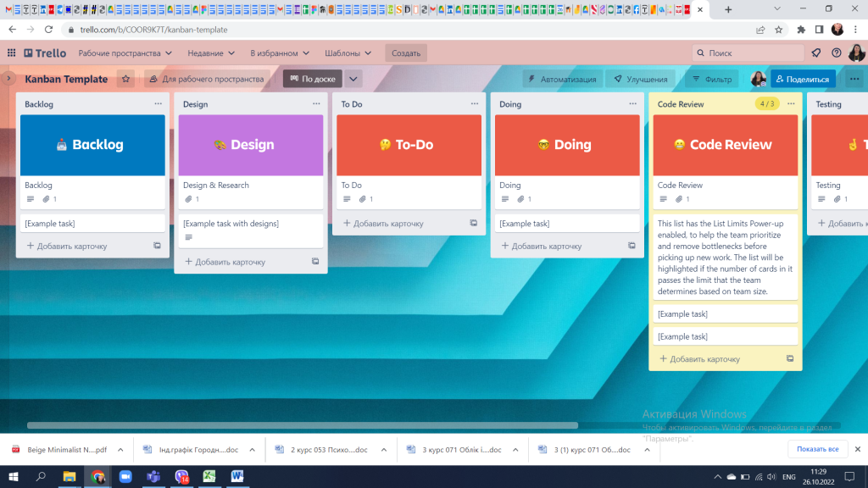Open the purple Design cover card
This screenshot has height=488, width=868.
pyautogui.click(x=251, y=162)
